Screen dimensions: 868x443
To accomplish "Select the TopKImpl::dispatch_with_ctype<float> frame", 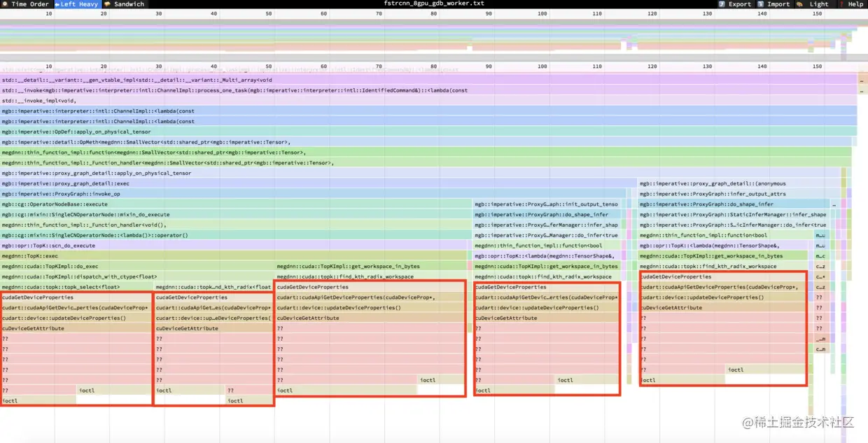I will pos(137,276).
